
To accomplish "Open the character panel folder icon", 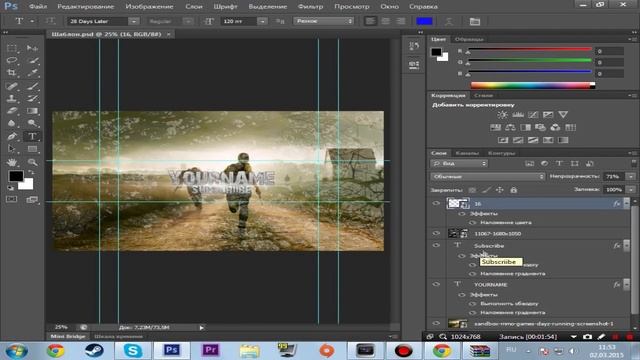I will click(x=475, y=21).
